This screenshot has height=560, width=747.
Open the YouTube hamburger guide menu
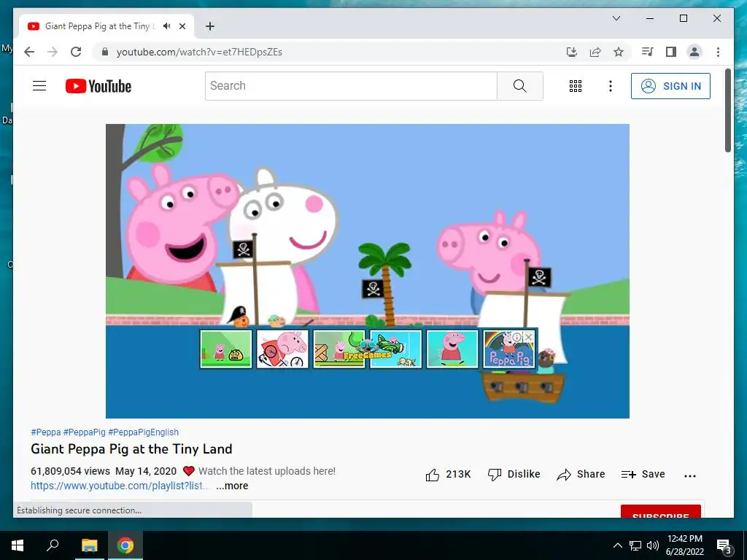[39, 86]
